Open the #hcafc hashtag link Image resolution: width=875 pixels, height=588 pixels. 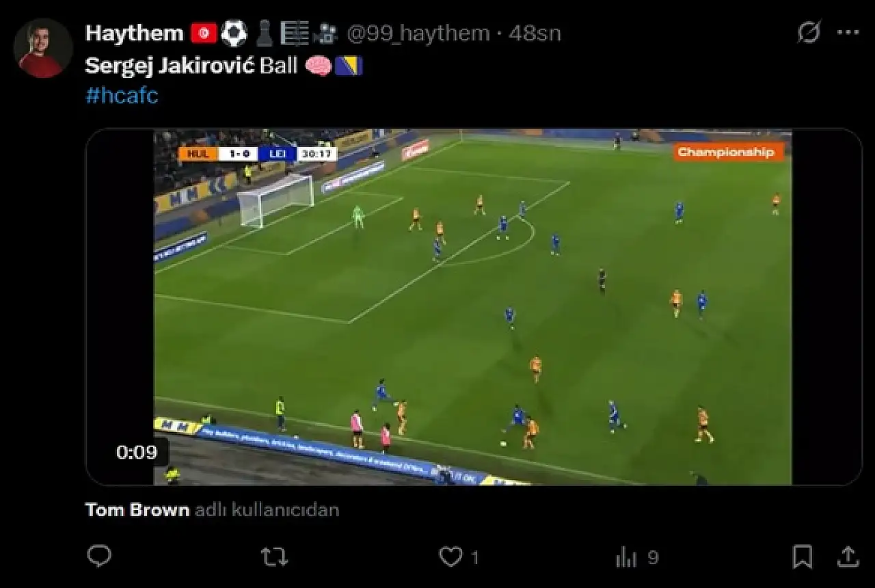point(122,95)
